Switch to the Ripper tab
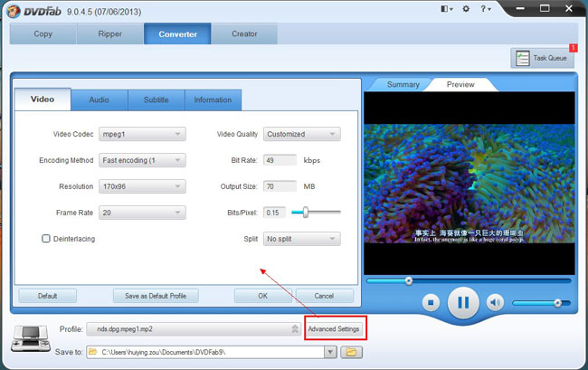This screenshot has height=370, width=588. click(110, 33)
